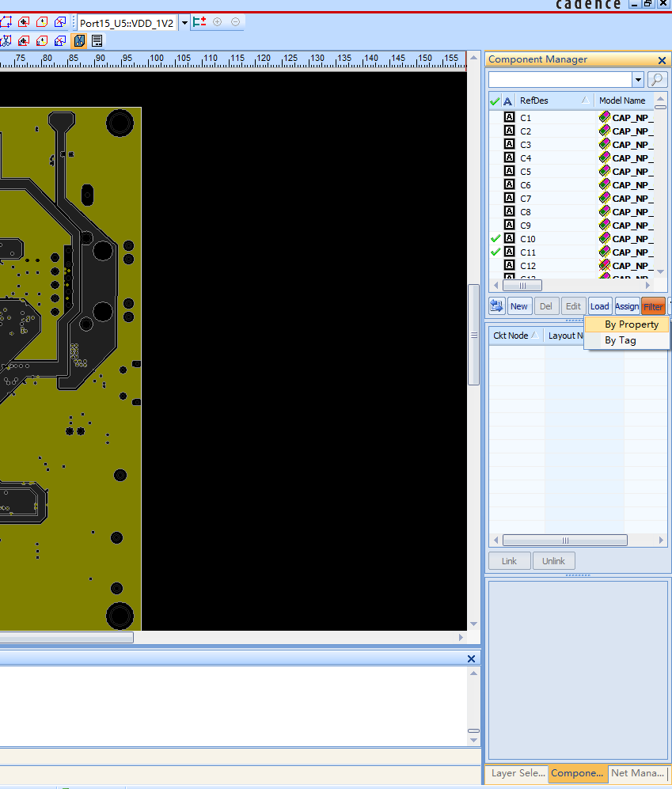Click the Port15_U5::VDD_1V2 port name field
Image resolution: width=672 pixels, height=789 pixels.
127,23
